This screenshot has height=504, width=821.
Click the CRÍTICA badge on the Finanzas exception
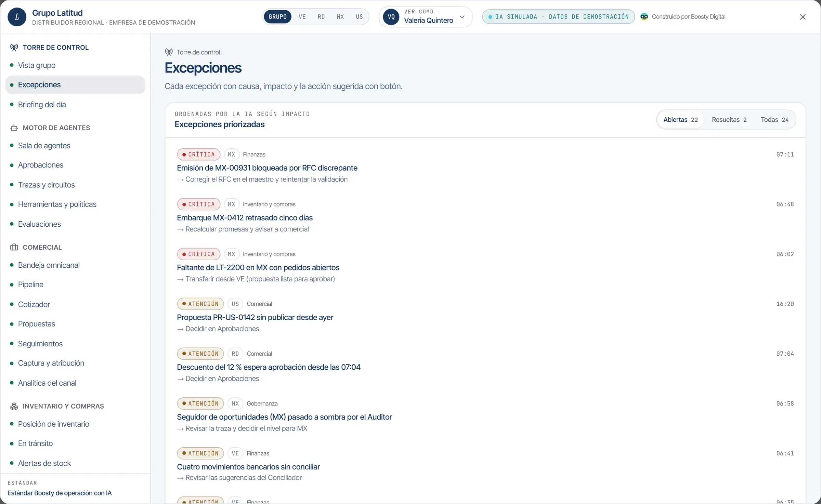click(x=198, y=155)
